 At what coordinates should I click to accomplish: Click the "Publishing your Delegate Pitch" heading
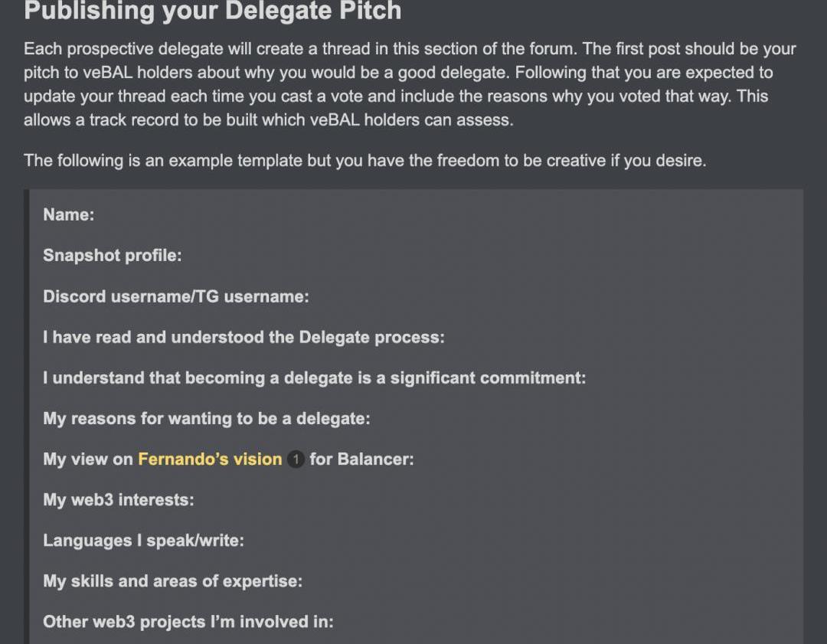pos(212,11)
